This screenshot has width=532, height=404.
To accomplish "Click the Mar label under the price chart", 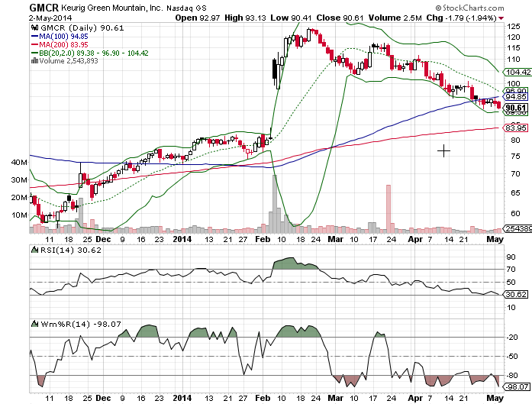I will point(336,239).
